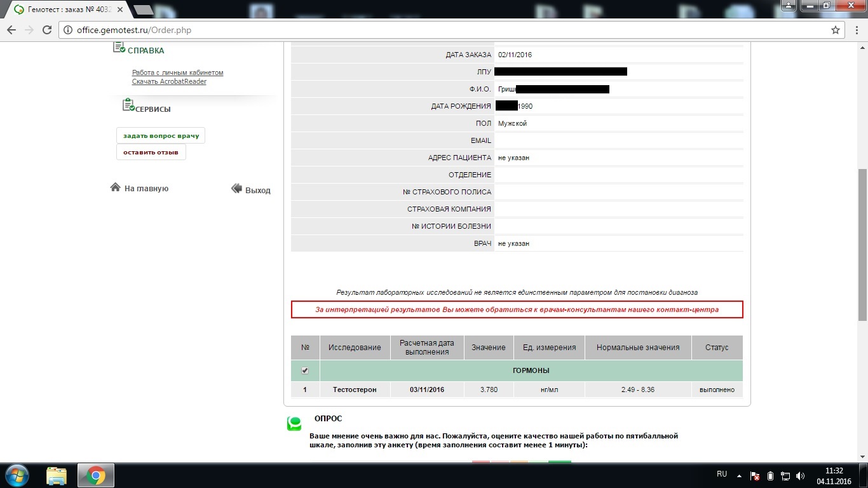
Task: Open a new browser tab
Action: coord(144,10)
